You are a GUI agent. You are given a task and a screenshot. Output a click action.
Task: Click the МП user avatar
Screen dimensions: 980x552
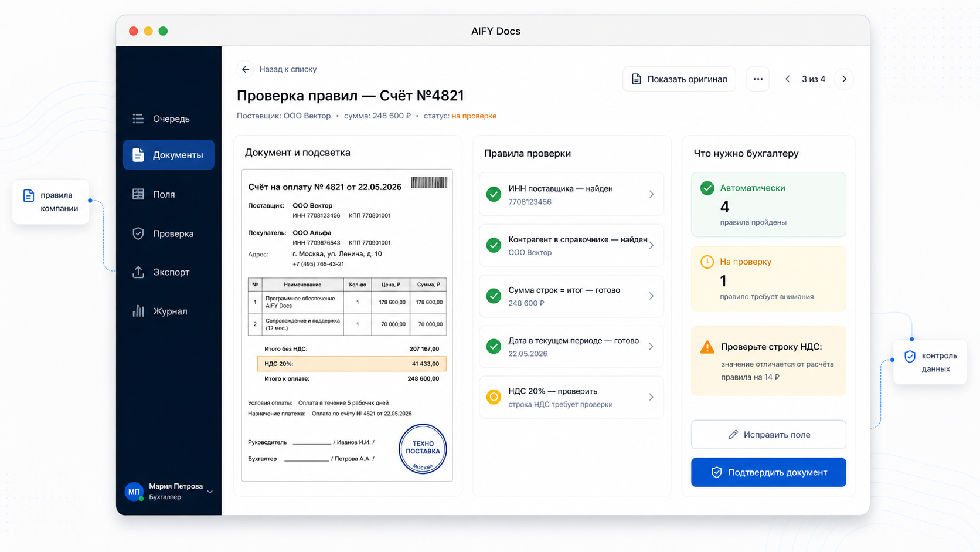(134, 492)
